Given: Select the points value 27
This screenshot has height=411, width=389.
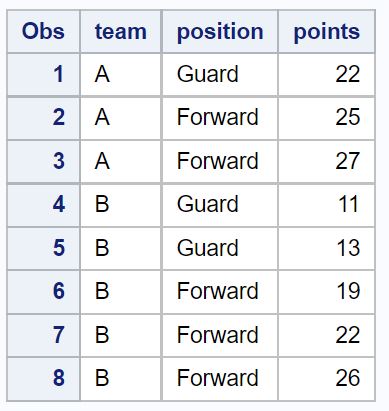Looking at the screenshot, I should (327, 161).
